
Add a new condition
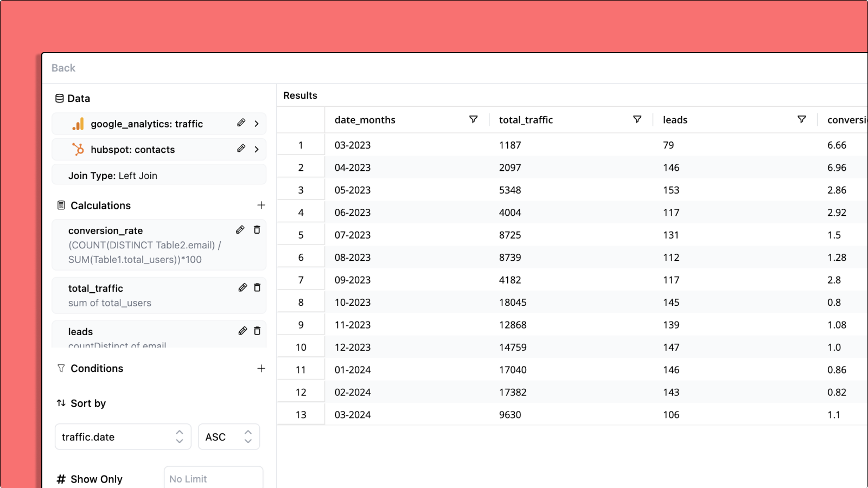261,368
